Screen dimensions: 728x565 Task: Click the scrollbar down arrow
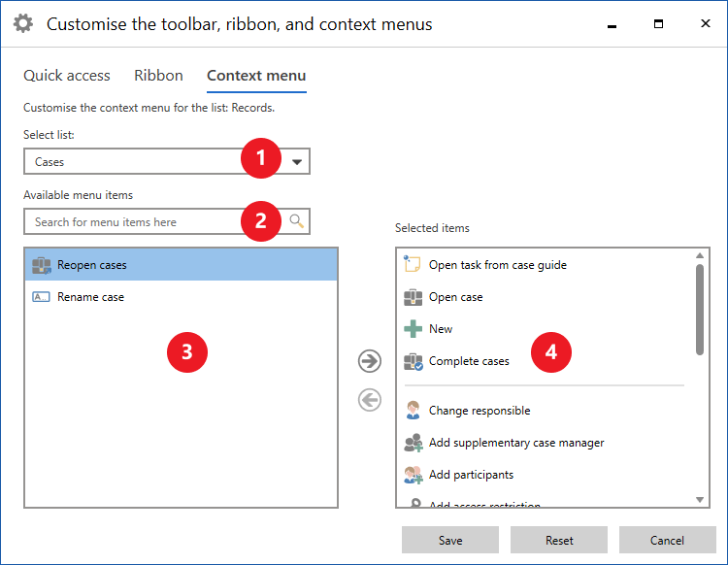point(700,500)
